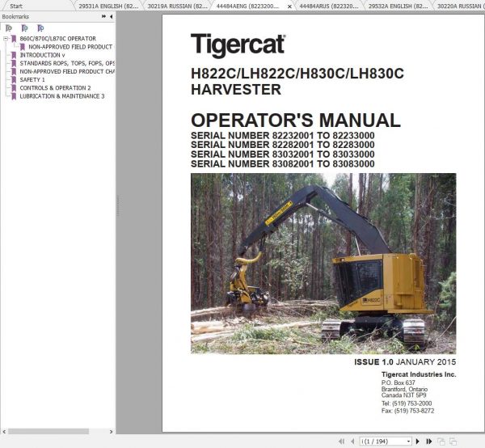This screenshot has width=485, height=448.
Task: Switch to the 30220A RUSSIAN tab
Action: (x=459, y=6)
